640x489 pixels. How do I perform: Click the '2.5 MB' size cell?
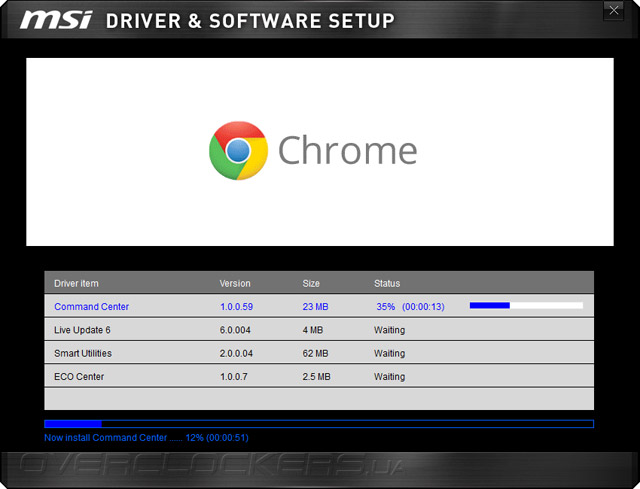[x=316, y=376]
